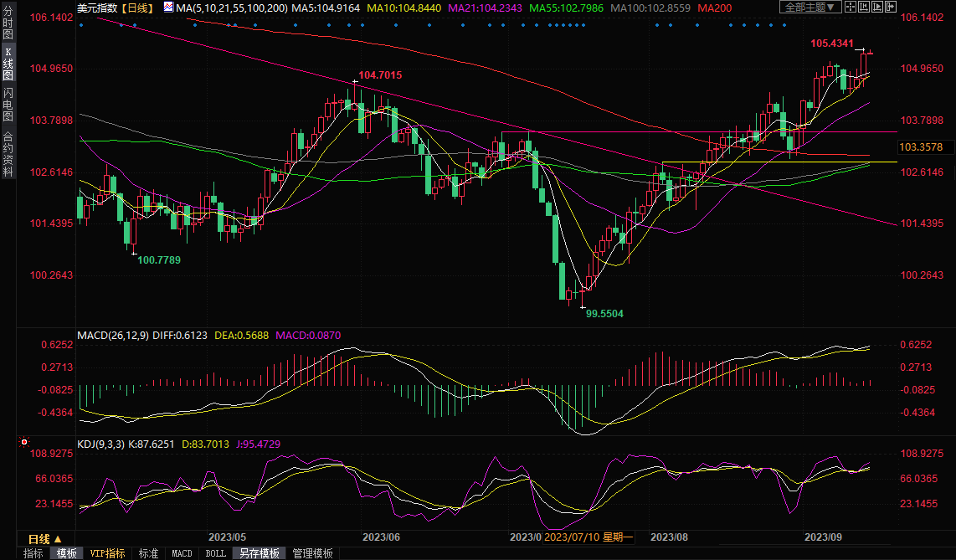The width and height of the screenshot is (956, 560).
Task: Expand the 日线 period selector
Action: (44, 539)
